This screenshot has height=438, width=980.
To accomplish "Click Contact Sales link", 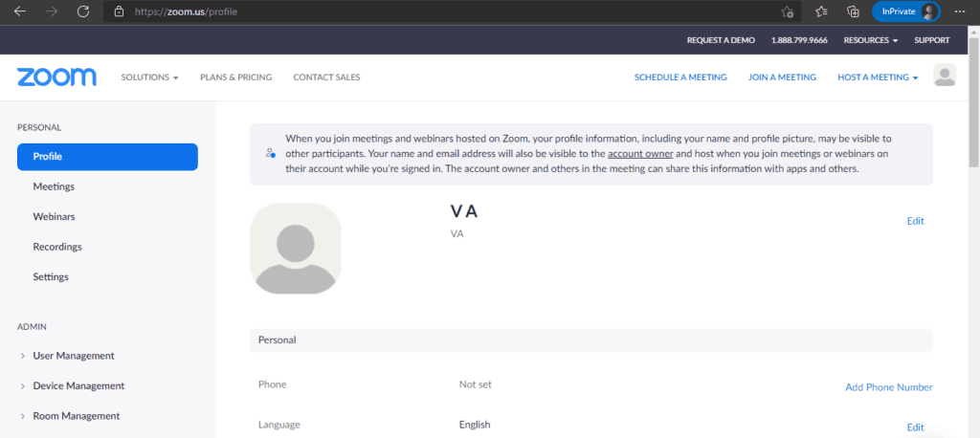I will (326, 77).
